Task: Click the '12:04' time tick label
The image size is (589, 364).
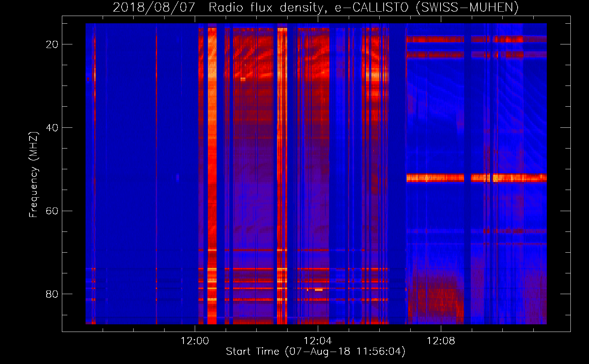Action: click(x=318, y=341)
